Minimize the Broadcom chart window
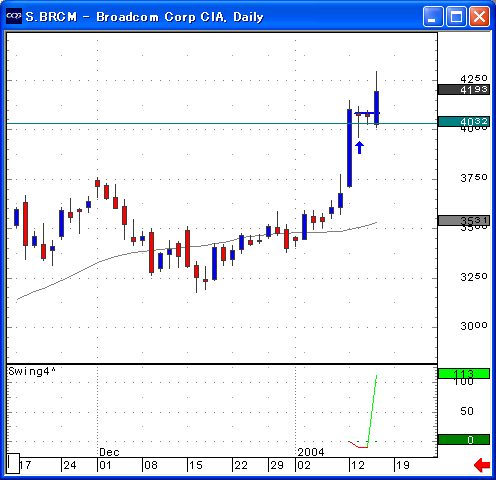Screen dimensions: 496x480 click(x=433, y=16)
